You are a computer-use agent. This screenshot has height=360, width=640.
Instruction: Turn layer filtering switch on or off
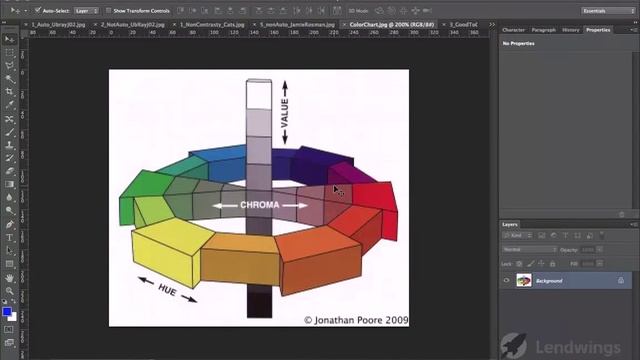pos(601,236)
